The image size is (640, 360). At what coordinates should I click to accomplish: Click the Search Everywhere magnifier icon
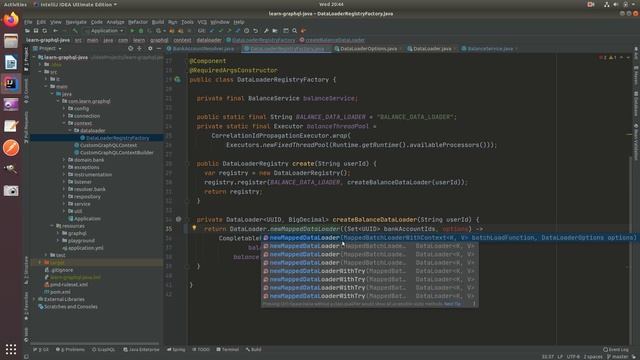(294, 31)
